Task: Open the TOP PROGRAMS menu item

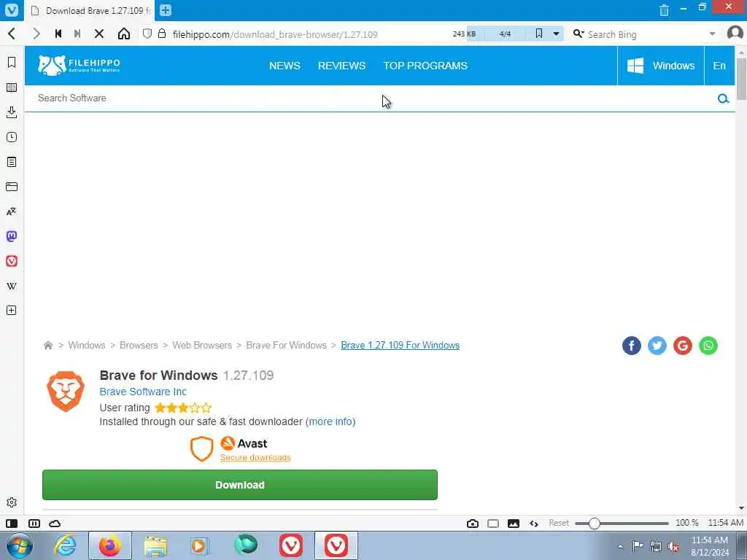Action: (x=425, y=66)
